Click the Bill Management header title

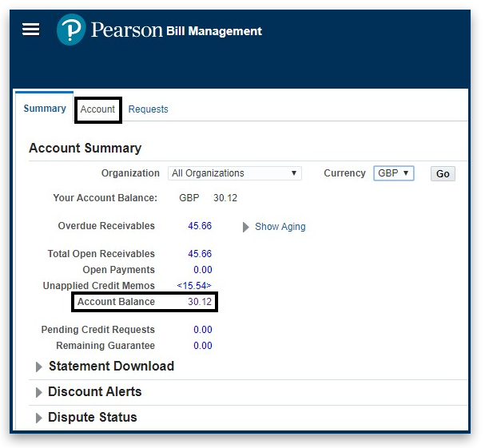coord(214,31)
